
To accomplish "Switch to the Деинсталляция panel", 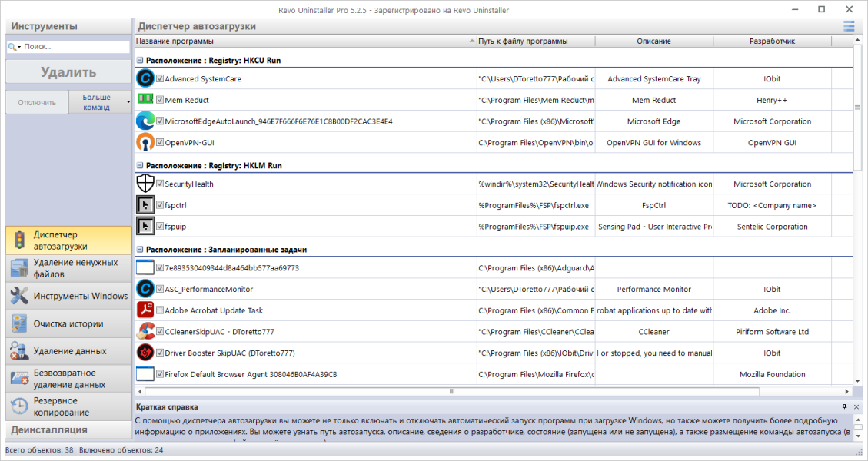I will click(68, 429).
